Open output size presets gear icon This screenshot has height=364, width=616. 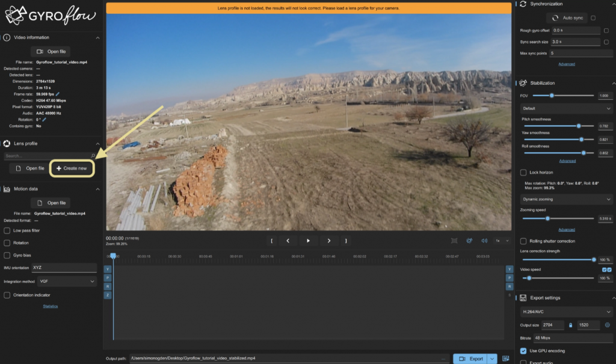pyautogui.click(x=608, y=325)
